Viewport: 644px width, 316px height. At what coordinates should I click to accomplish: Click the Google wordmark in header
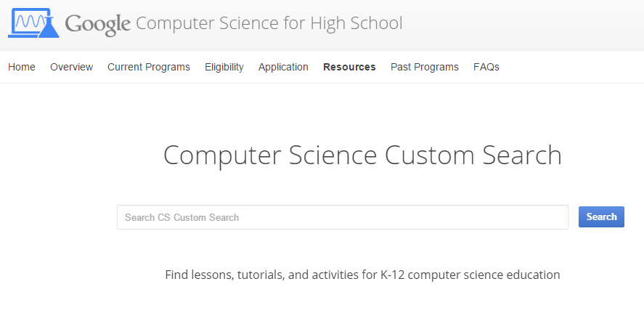pyautogui.click(x=98, y=25)
